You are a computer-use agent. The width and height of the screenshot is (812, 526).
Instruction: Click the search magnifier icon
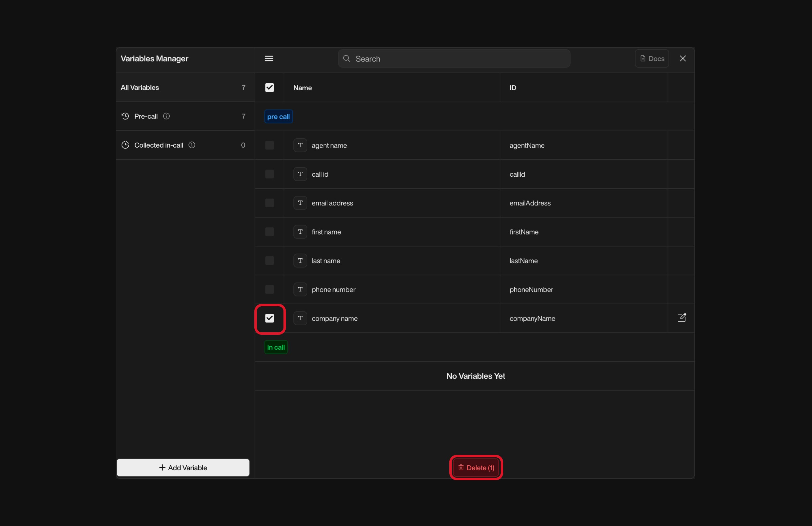(x=346, y=58)
